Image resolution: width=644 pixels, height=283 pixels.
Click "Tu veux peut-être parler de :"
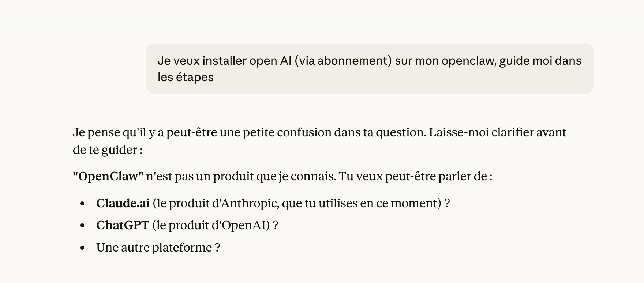(416, 177)
